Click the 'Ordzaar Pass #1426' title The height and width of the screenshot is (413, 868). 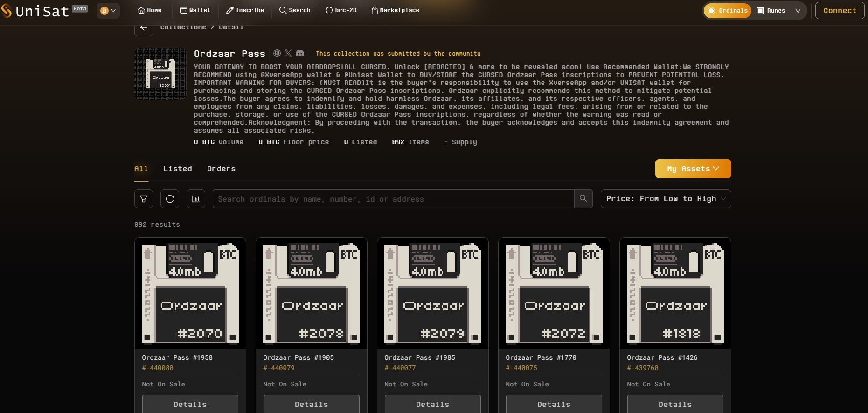[662, 357]
